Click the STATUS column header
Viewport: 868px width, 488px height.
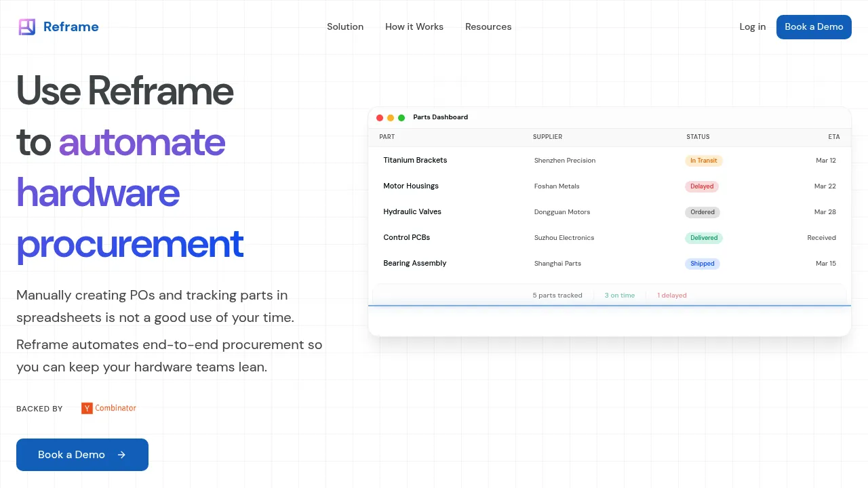tap(698, 137)
